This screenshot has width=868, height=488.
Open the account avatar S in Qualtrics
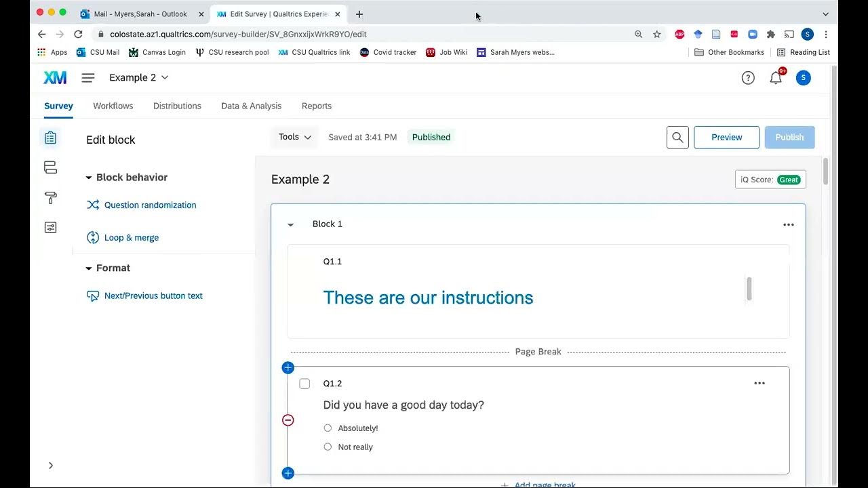click(803, 78)
